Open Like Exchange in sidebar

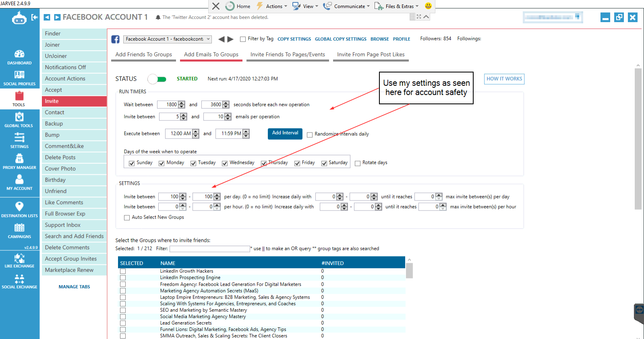point(19,260)
